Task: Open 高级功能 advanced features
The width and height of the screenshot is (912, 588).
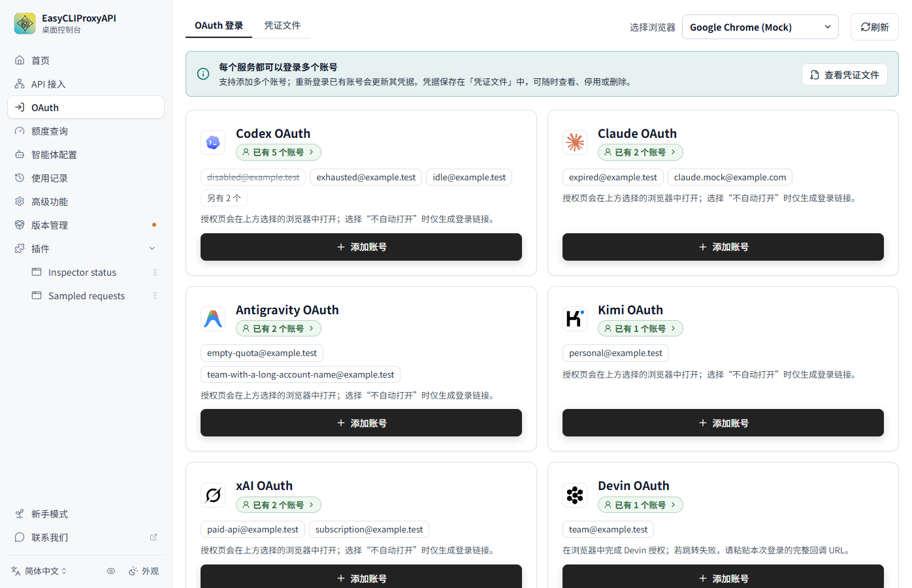Action: tap(86, 202)
